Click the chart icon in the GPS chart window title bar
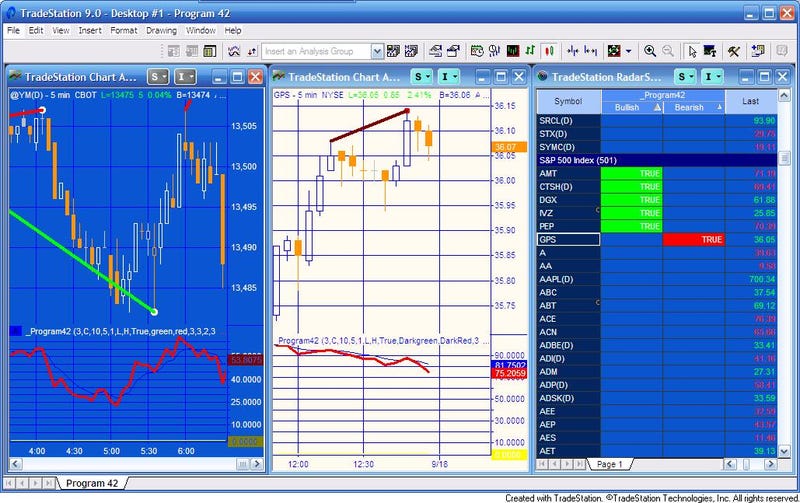This screenshot has width=800, height=503. [x=279, y=77]
